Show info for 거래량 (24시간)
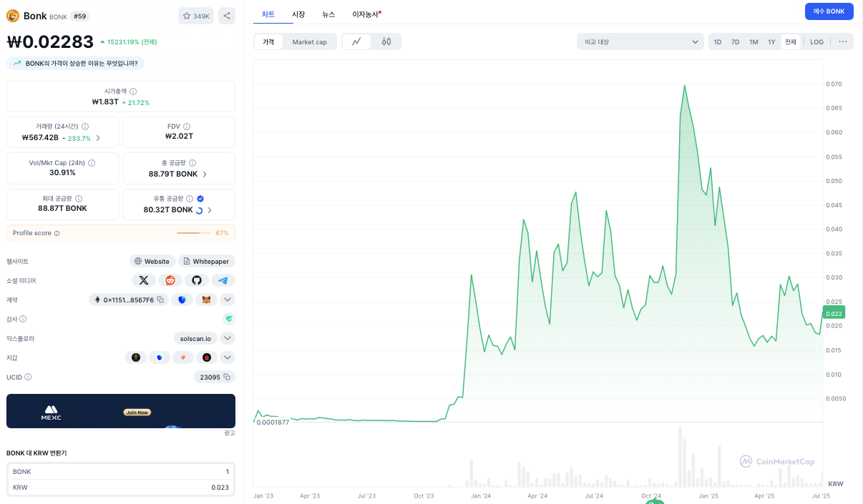 85,127
